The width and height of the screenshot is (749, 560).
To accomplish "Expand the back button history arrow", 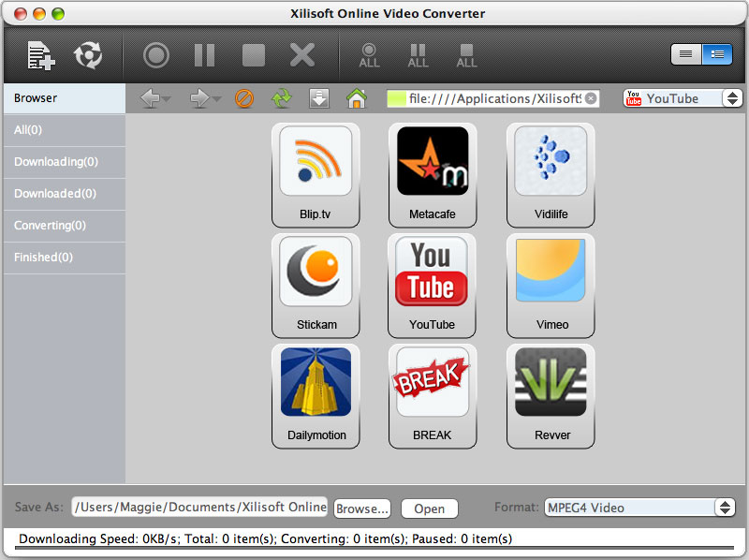I will 166,99.
